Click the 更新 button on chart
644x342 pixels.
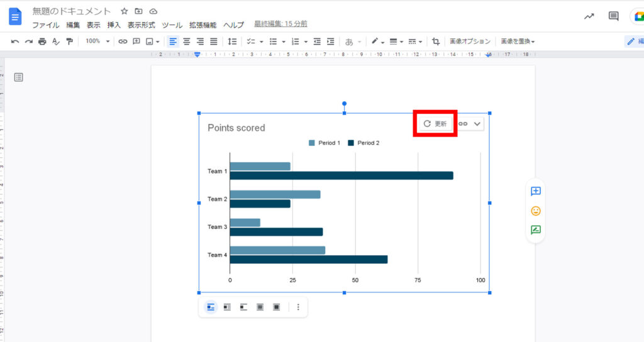click(x=435, y=124)
